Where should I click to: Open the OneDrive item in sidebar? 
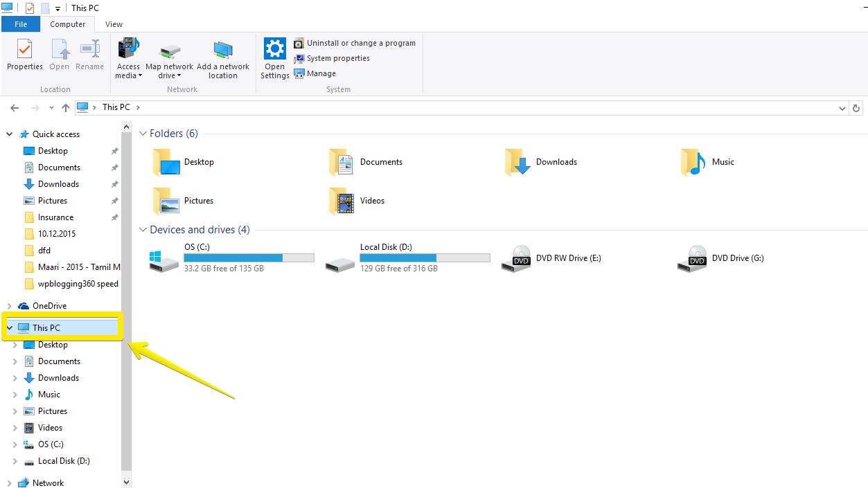(47, 305)
